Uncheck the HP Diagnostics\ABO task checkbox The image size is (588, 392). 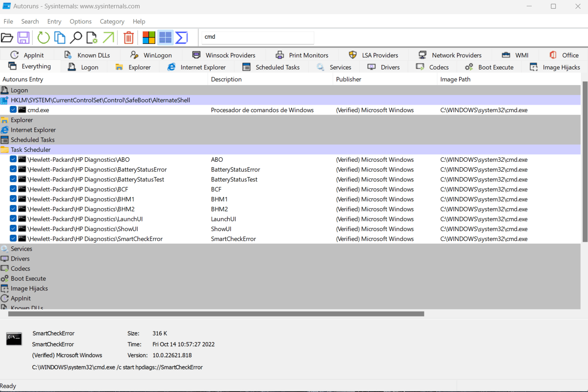pyautogui.click(x=13, y=159)
